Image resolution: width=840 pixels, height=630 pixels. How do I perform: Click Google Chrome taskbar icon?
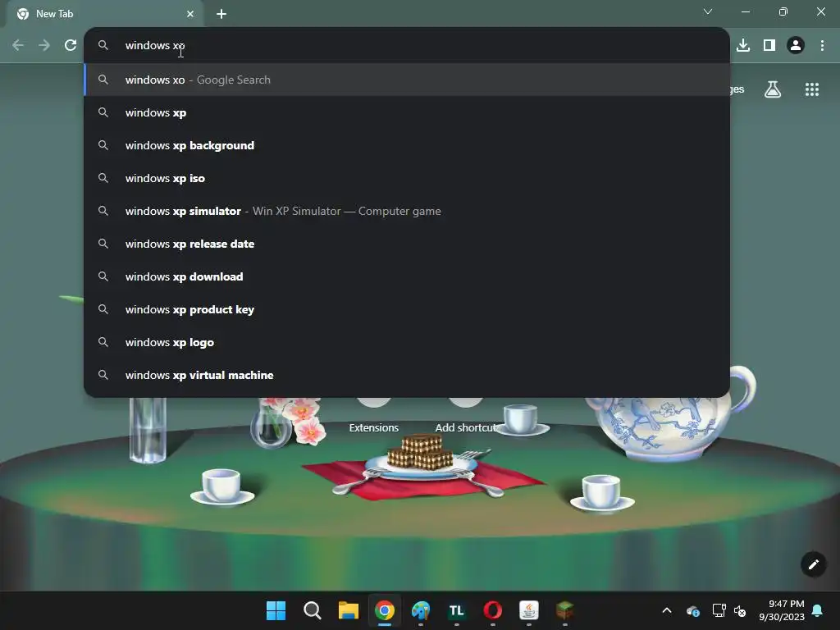pyautogui.click(x=384, y=610)
